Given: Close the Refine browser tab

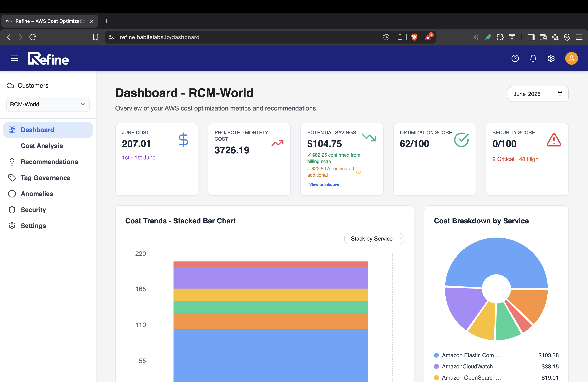Looking at the screenshot, I should click(x=92, y=21).
